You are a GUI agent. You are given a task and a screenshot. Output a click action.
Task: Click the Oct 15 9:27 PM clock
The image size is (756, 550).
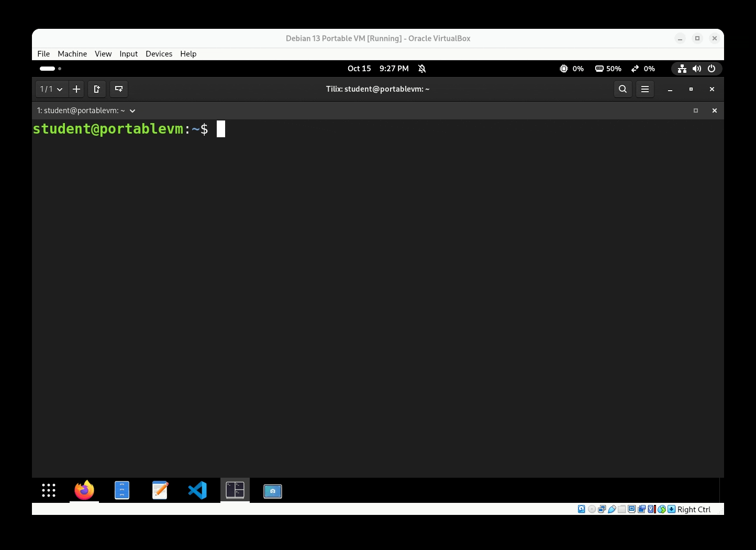point(378,69)
